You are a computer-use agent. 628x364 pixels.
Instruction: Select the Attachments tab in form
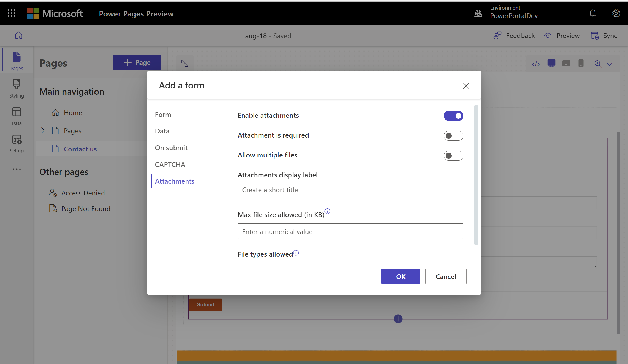tap(175, 181)
